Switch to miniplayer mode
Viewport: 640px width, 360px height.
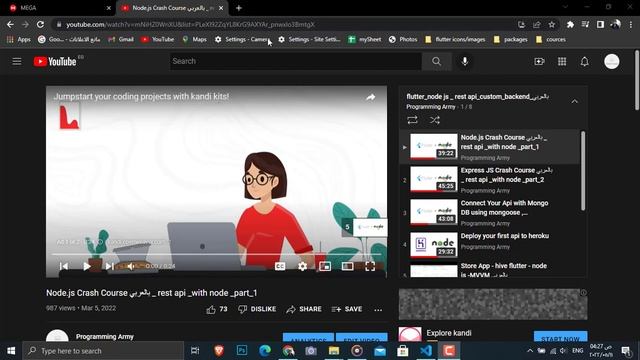pos(325,266)
